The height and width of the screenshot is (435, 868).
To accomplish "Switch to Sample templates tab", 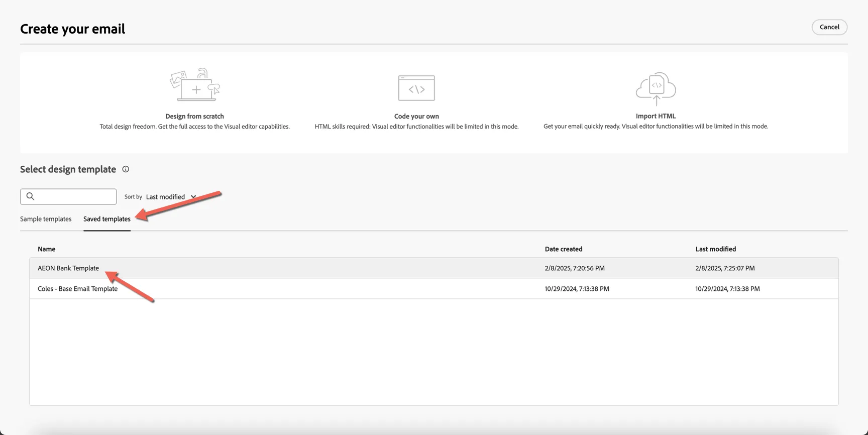I will (46, 219).
